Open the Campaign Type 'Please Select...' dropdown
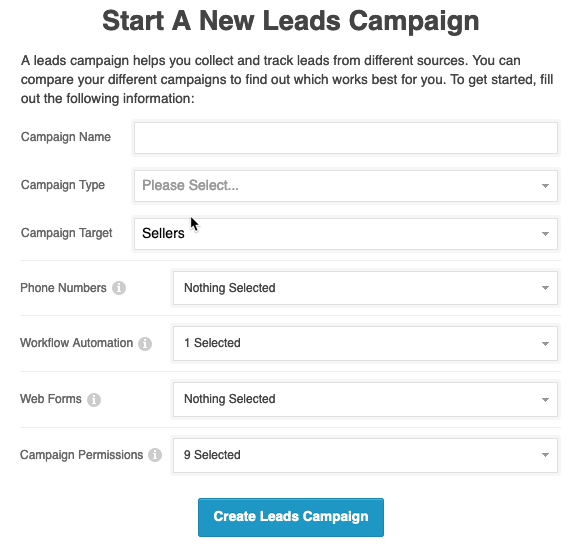This screenshot has height=546, width=580. (345, 186)
